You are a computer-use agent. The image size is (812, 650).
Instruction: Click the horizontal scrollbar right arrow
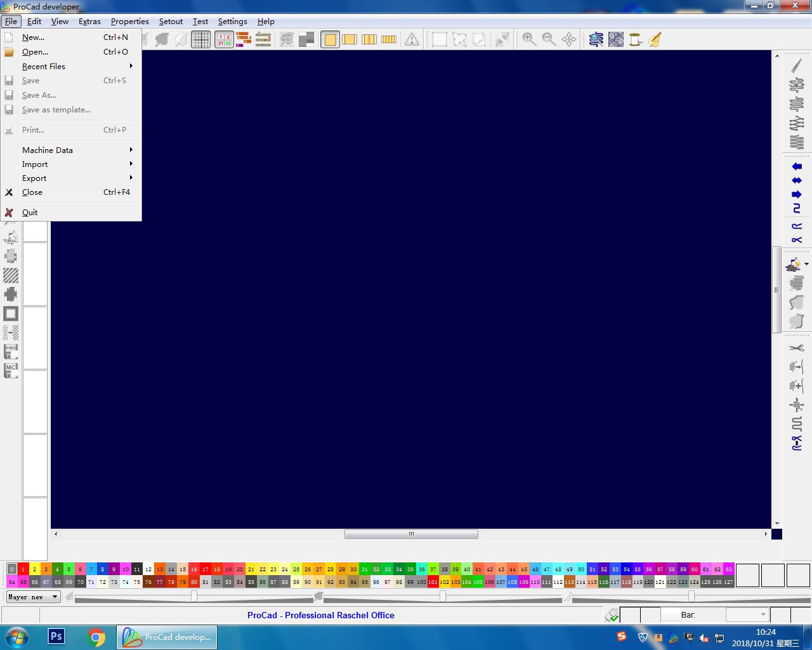766,534
